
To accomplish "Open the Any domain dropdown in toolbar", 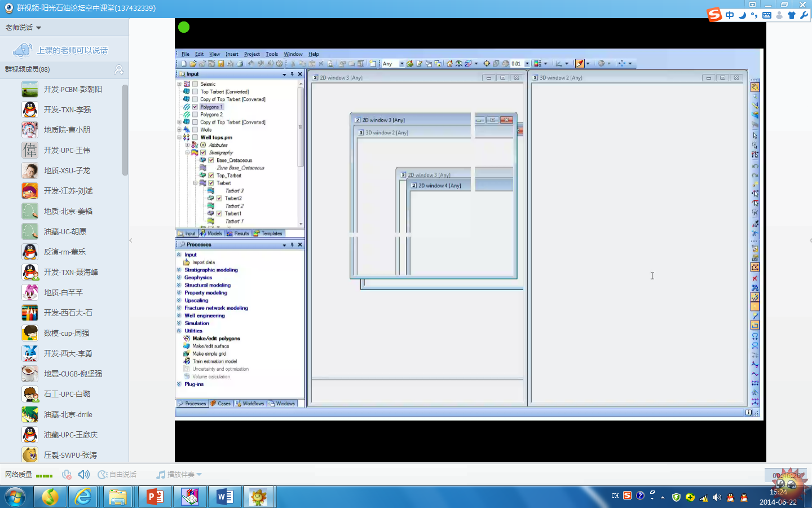I will [401, 64].
